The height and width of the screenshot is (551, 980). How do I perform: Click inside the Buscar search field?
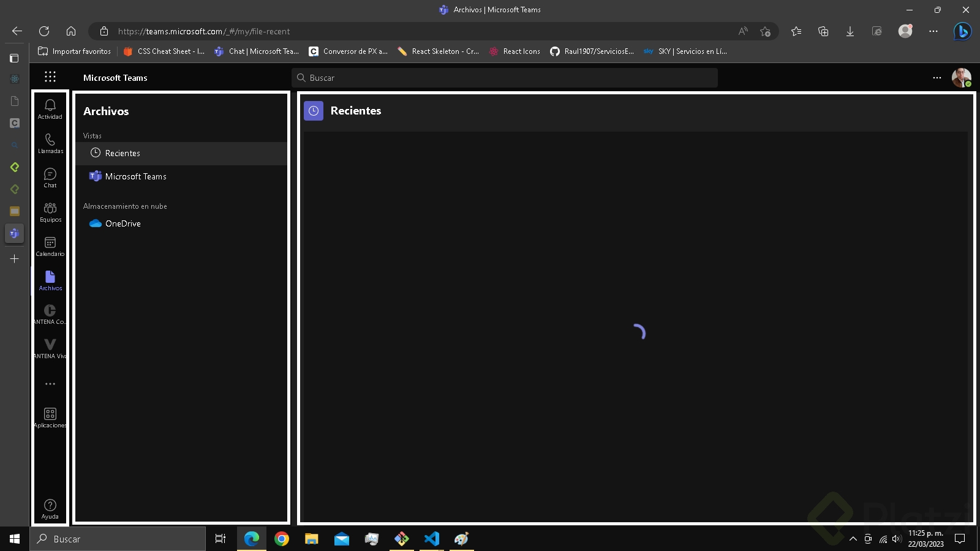point(505,78)
